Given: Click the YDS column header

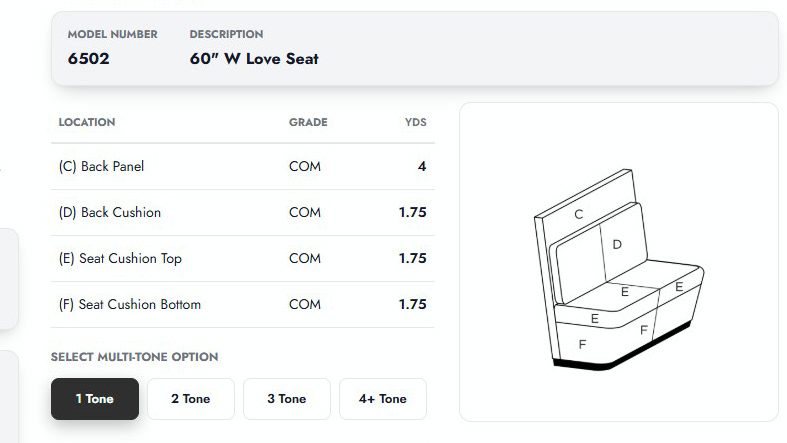Looking at the screenshot, I should pyautogui.click(x=415, y=122).
